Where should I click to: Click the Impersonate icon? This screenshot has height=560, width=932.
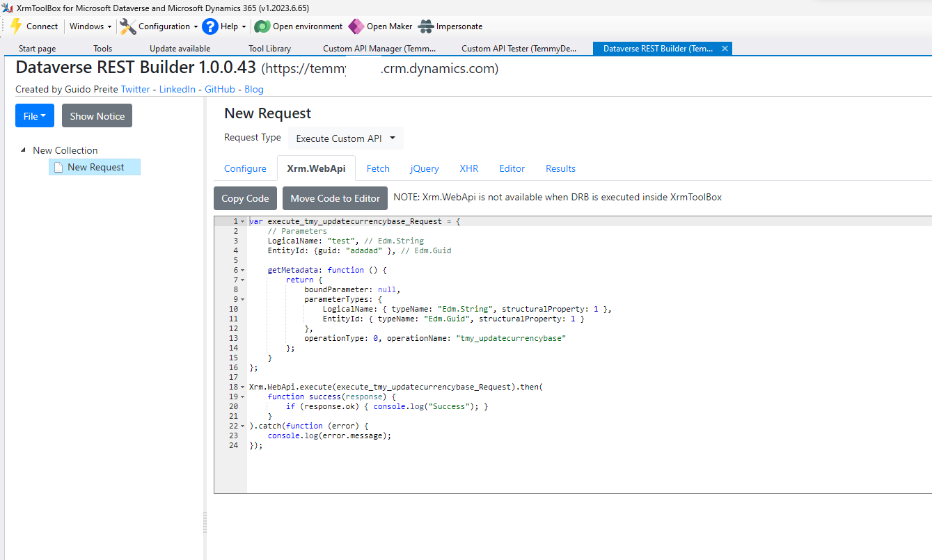[x=426, y=26]
